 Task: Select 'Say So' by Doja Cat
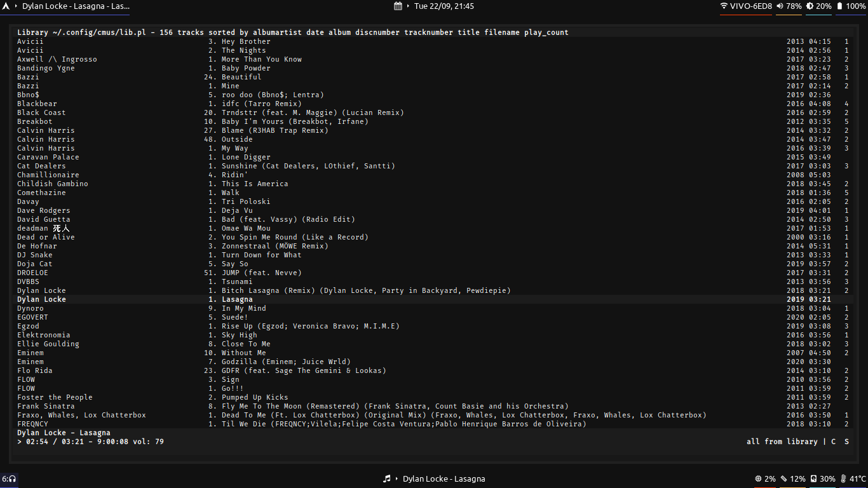pyautogui.click(x=434, y=264)
